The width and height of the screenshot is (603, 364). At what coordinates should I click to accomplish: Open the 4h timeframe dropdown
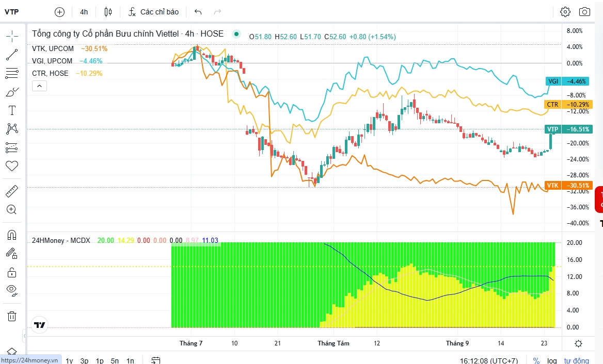click(x=84, y=12)
